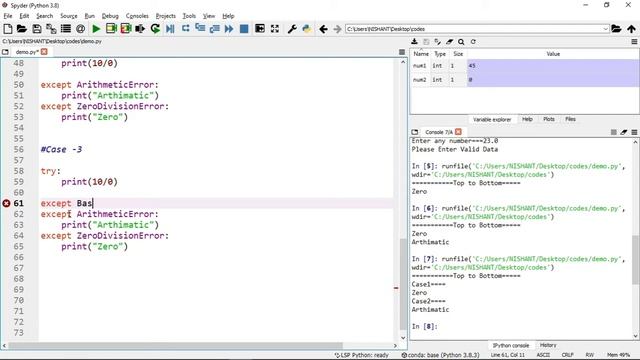This screenshot has height=360, width=640.
Task: Switch to Variable explorer tab
Action: tap(492, 120)
